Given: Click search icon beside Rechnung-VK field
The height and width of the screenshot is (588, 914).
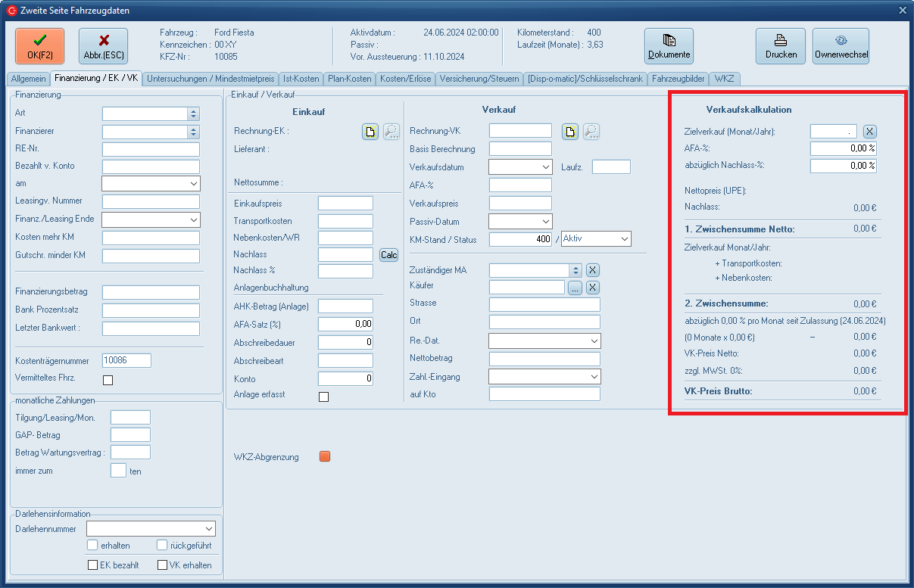Looking at the screenshot, I should click(591, 132).
